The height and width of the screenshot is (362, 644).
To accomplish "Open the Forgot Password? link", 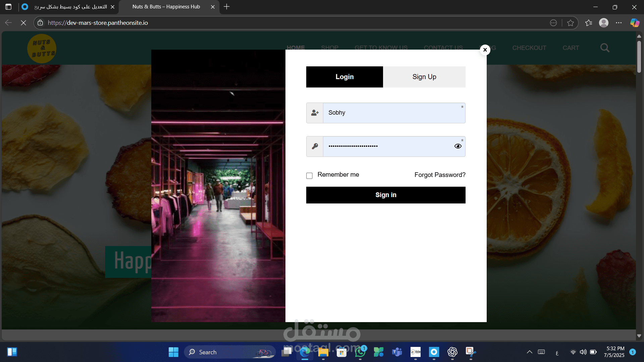I will coord(440,175).
